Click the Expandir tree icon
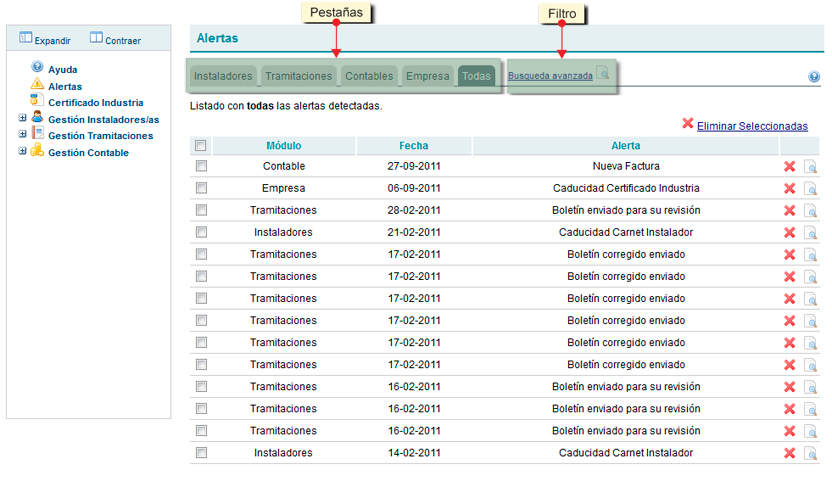The width and height of the screenshot is (832, 481). (x=26, y=39)
